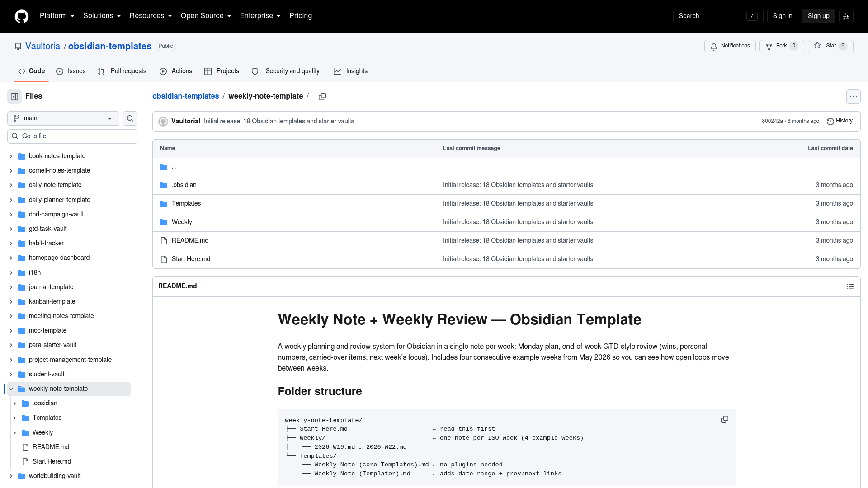
Task: Open the three-dot more options menu
Action: [x=853, y=97]
